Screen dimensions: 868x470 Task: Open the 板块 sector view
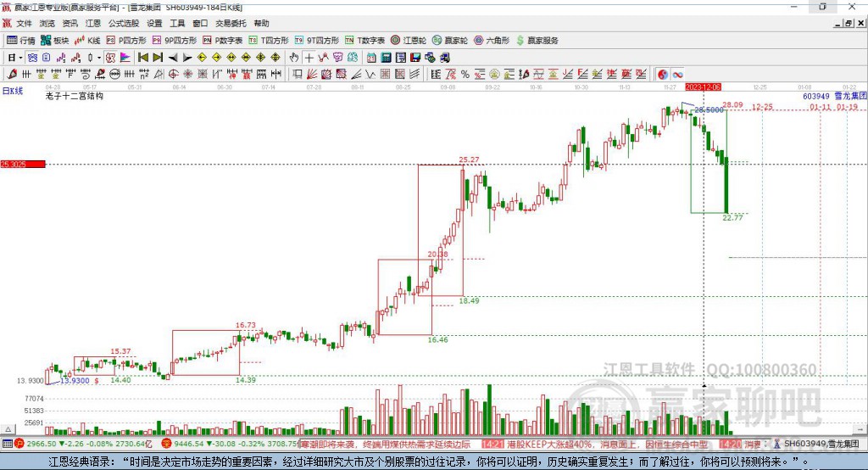tap(54, 41)
